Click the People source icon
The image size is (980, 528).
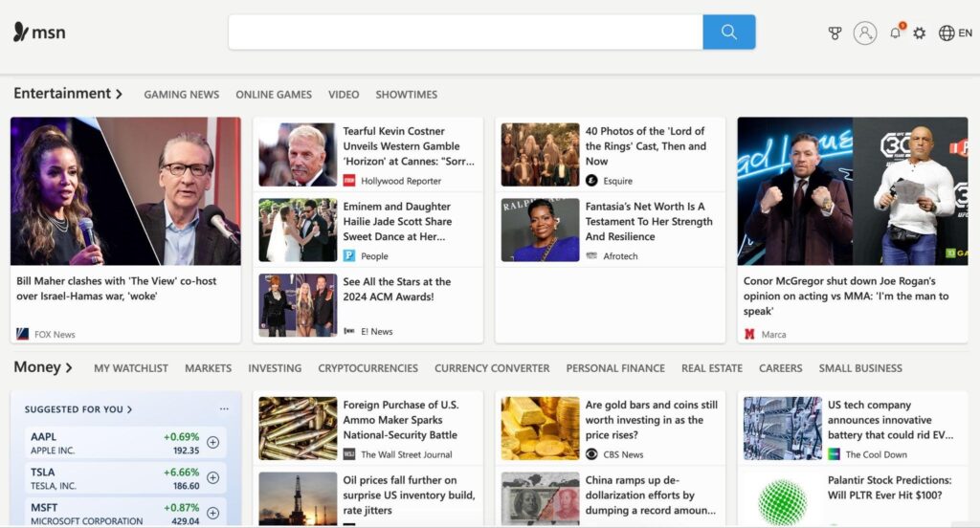click(x=349, y=255)
